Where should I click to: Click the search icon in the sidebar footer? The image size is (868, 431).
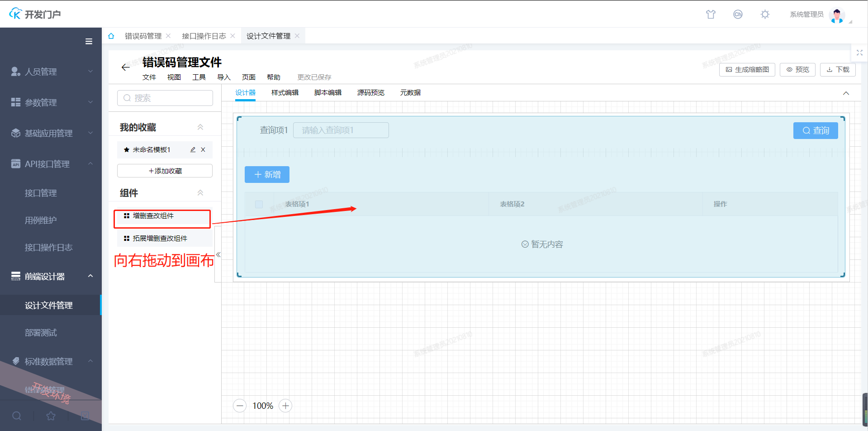coord(17,416)
